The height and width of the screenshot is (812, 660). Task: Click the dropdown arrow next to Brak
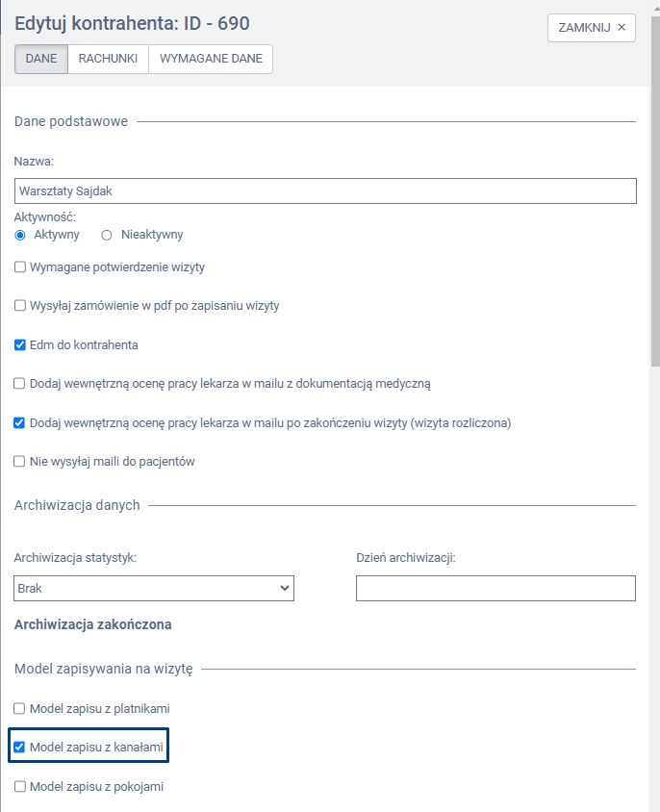(x=284, y=588)
